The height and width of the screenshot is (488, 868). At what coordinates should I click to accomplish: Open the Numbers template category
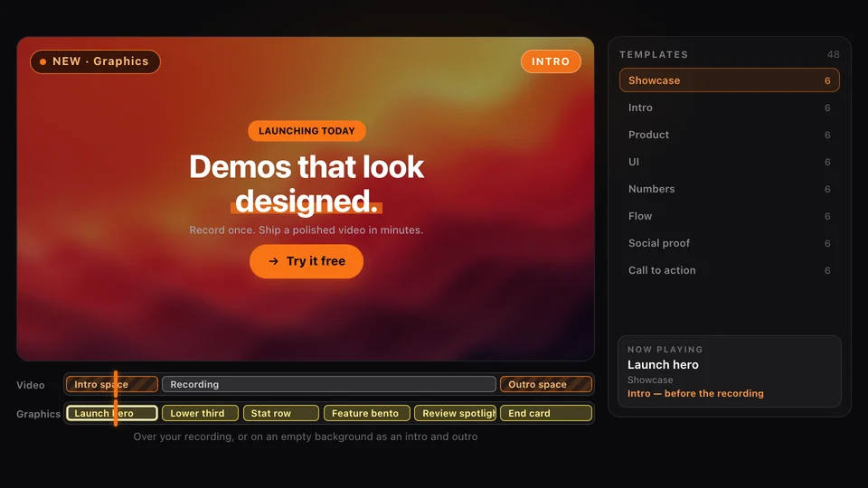729,189
